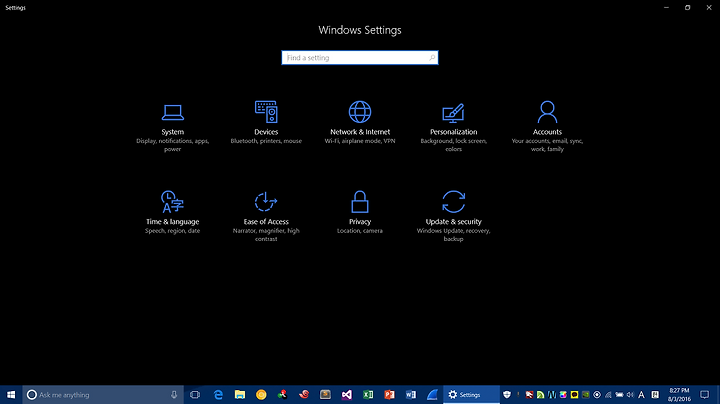720x404 pixels.
Task: Click 'Wi-Fi, airplane mode, VPN' description text
Action: (360, 141)
